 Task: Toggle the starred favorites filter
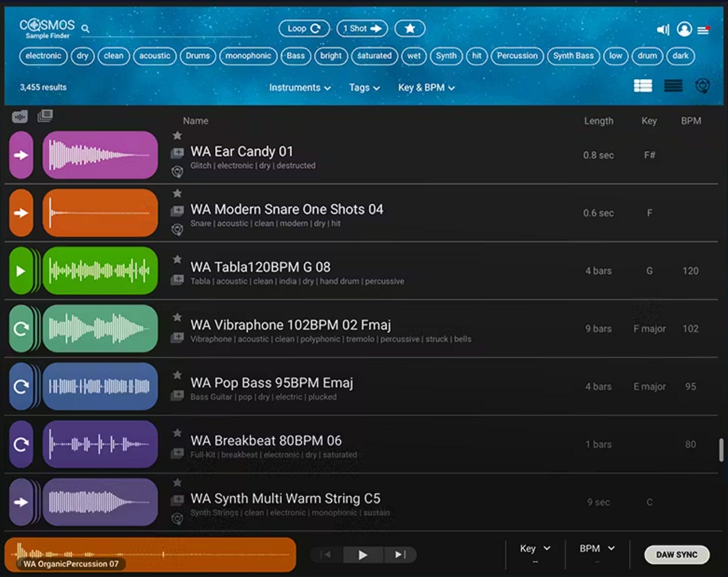(409, 28)
